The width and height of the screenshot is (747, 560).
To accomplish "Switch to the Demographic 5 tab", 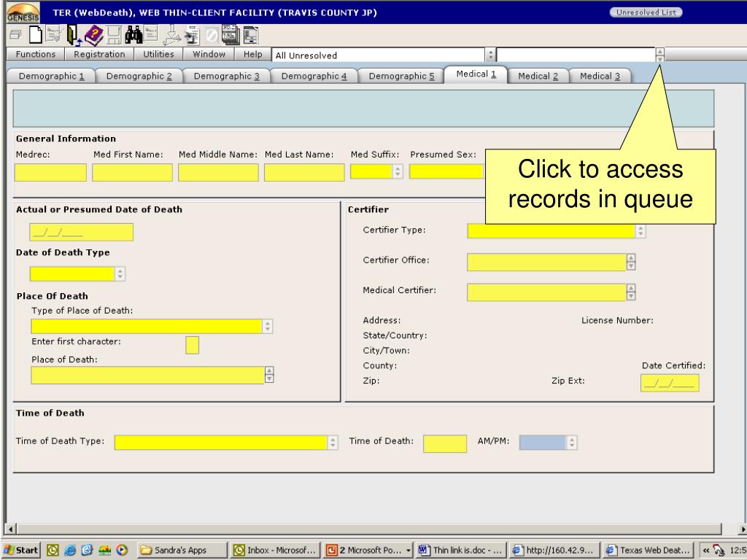I will point(401,76).
